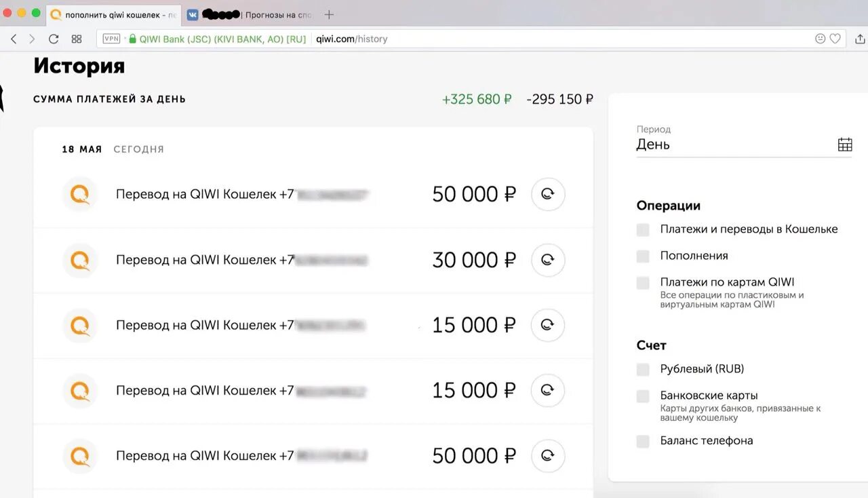Check Платежи по картам QIWI filter
The width and height of the screenshot is (868, 498).
pyautogui.click(x=643, y=283)
